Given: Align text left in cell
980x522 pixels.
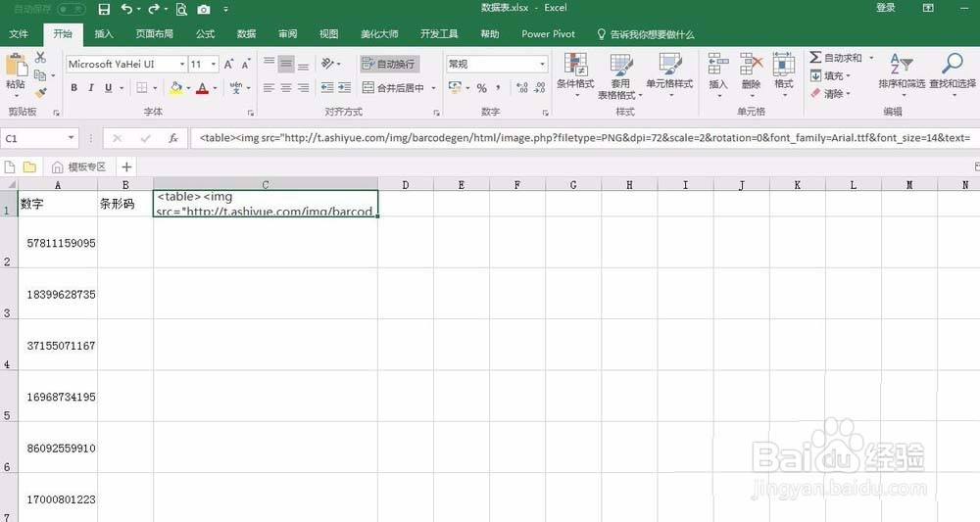Looking at the screenshot, I should [x=269, y=88].
